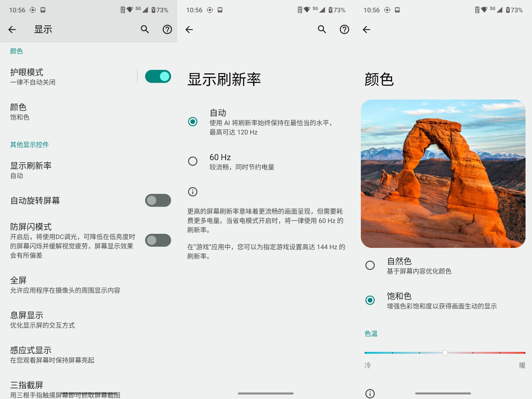This screenshot has width=532, height=399.
Task: Tap battery 73% icon in left status bar
Action: [x=160, y=10]
